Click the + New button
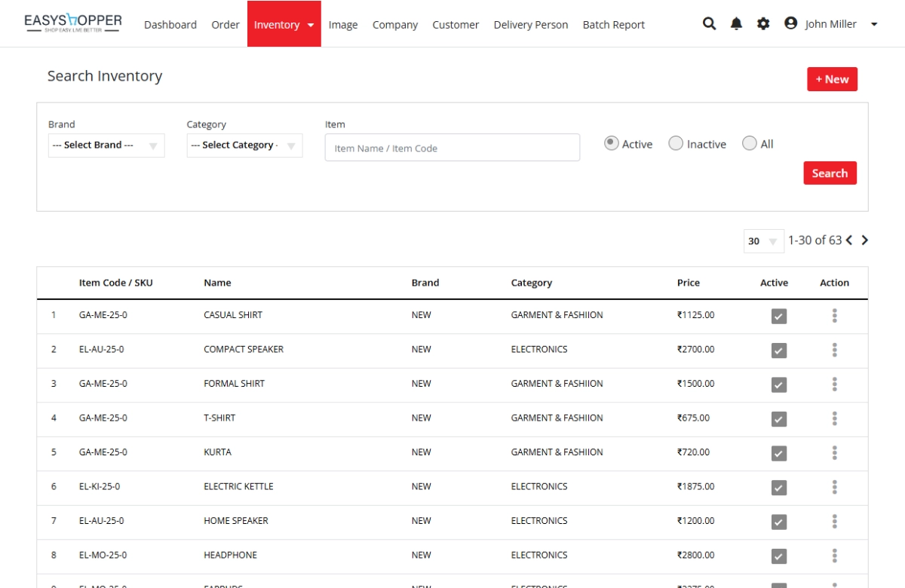905x588 pixels. (832, 79)
